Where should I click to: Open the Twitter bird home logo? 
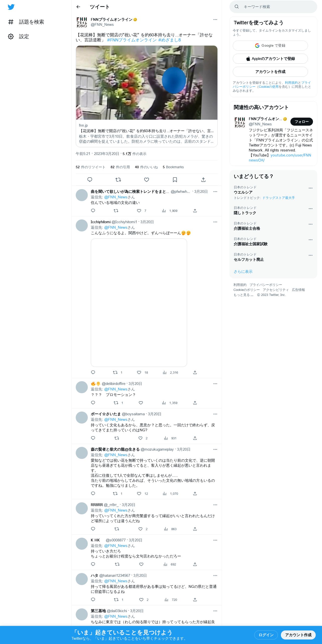pyautogui.click(x=11, y=7)
